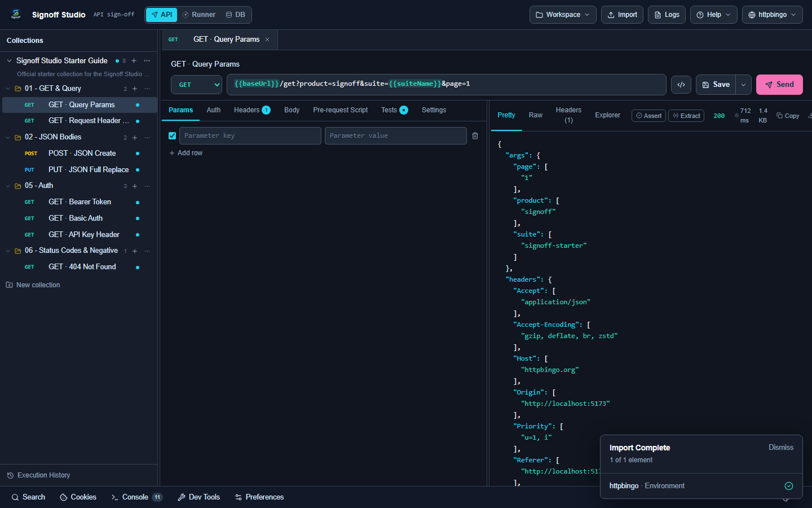The image size is (812, 508).
Task: Open the request Settings tab
Action: pyautogui.click(x=434, y=110)
